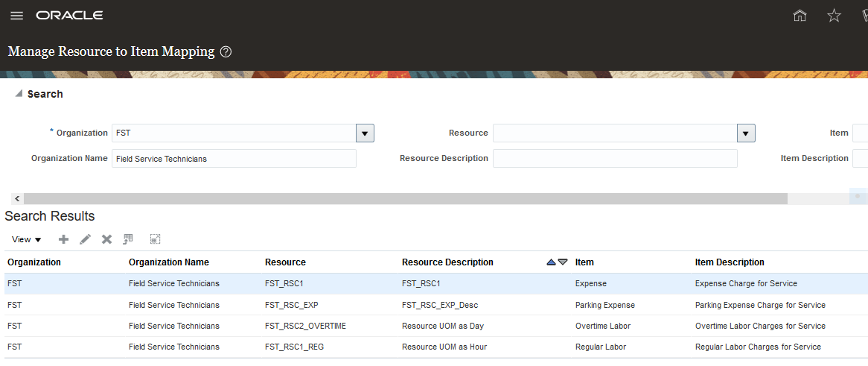Screen dimensions: 868x366
Task: Open Favorites star icon
Action: pyautogui.click(x=834, y=16)
